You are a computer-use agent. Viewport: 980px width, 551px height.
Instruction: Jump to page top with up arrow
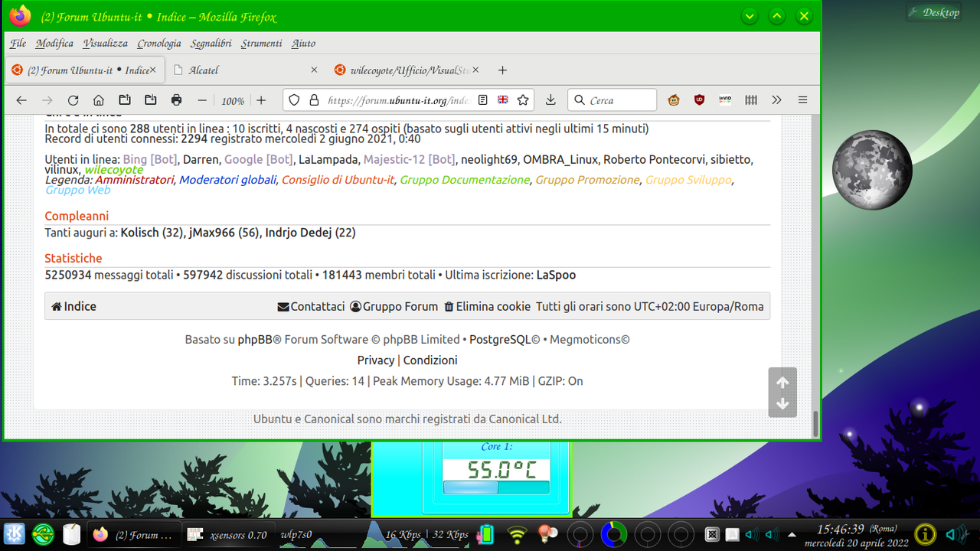click(782, 382)
